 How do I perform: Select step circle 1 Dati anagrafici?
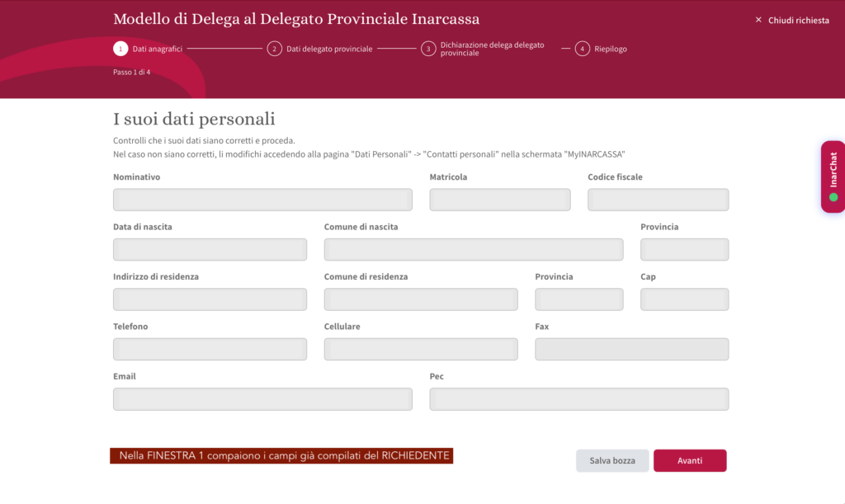[x=120, y=49]
